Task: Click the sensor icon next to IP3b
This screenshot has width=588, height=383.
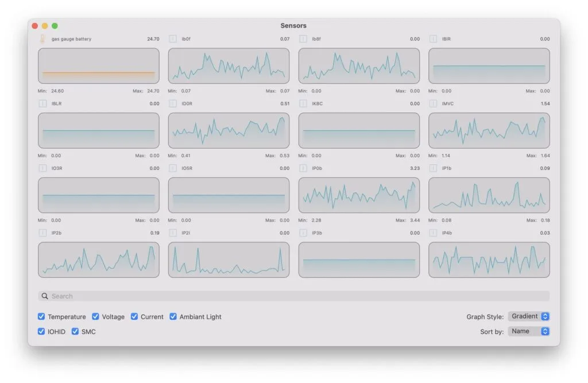Action: [303, 233]
